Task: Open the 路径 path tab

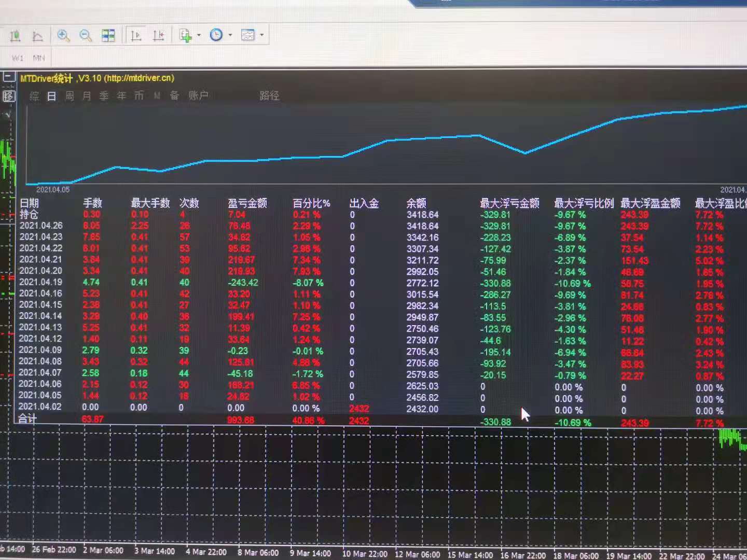Action: 269,95
